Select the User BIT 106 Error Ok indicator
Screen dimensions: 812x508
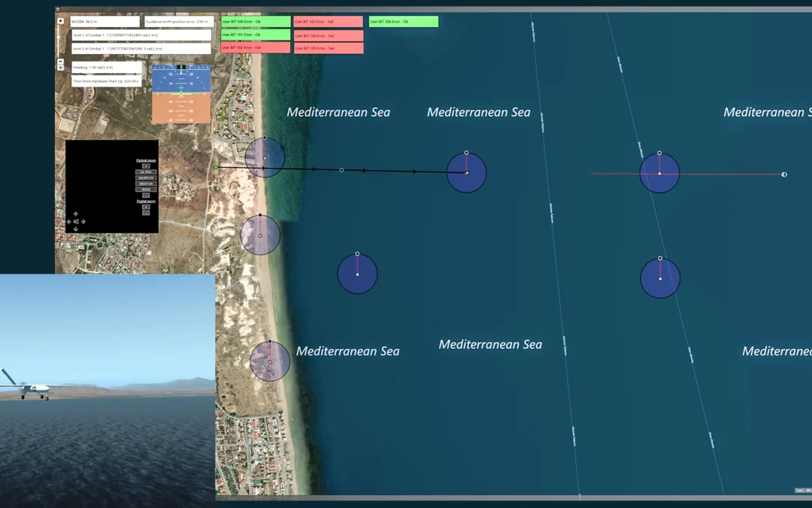tap(404, 22)
